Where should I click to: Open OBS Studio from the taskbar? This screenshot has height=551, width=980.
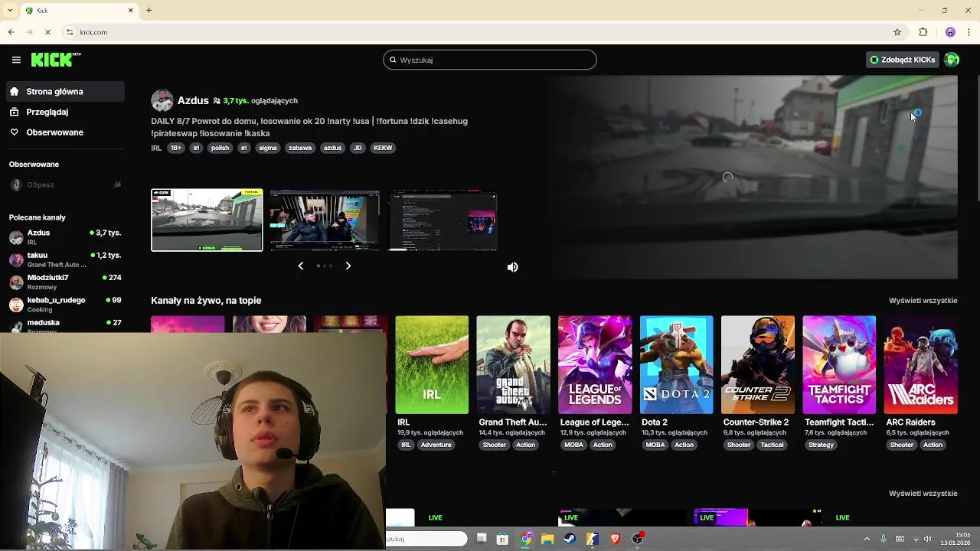[x=637, y=539]
